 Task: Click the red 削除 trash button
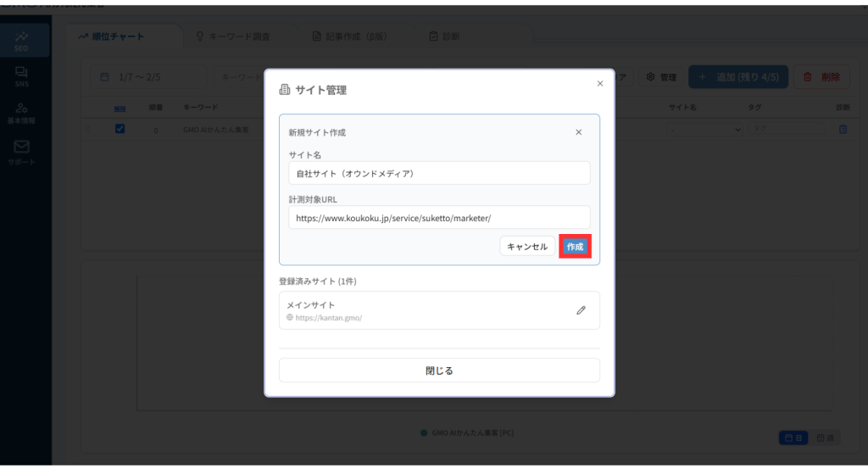821,77
